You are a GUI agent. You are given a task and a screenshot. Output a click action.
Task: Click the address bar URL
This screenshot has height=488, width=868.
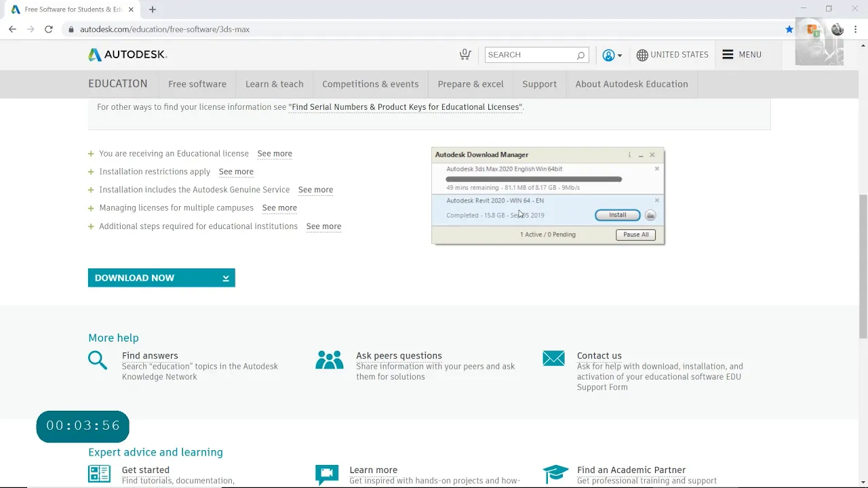165,29
